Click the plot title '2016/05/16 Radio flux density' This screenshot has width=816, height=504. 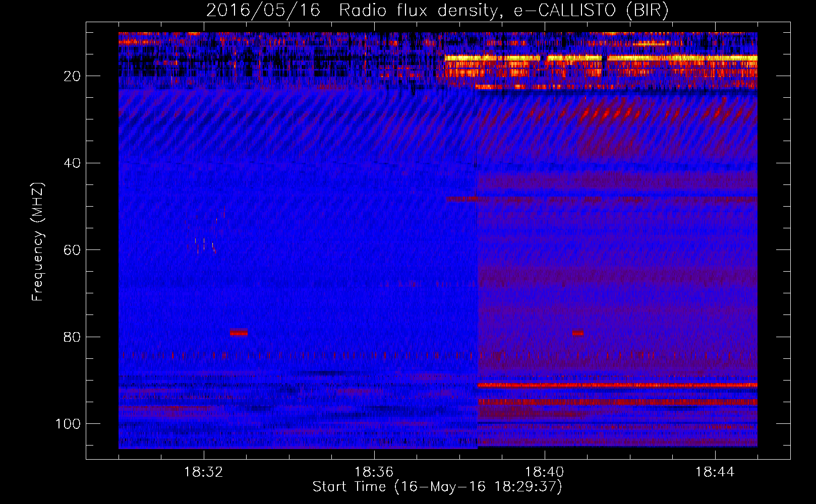click(352, 10)
